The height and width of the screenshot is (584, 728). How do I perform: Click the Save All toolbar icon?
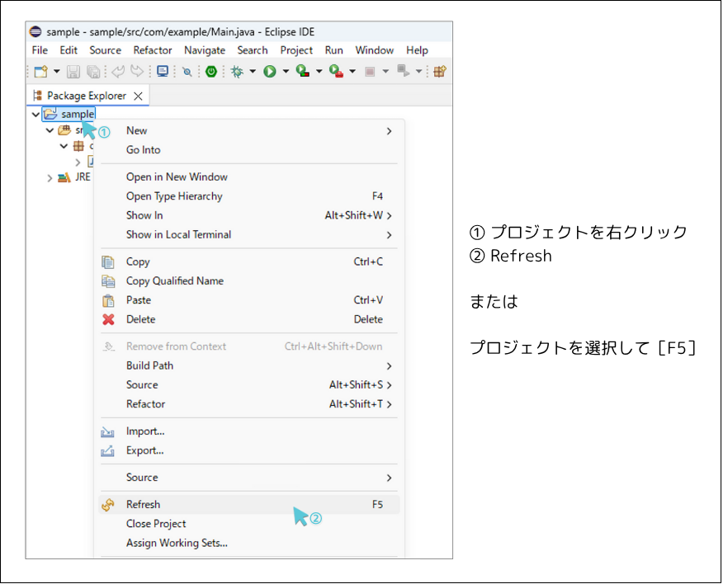(93, 72)
